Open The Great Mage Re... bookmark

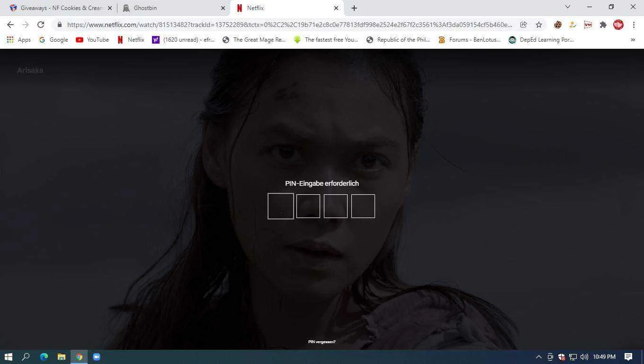pyautogui.click(x=254, y=40)
